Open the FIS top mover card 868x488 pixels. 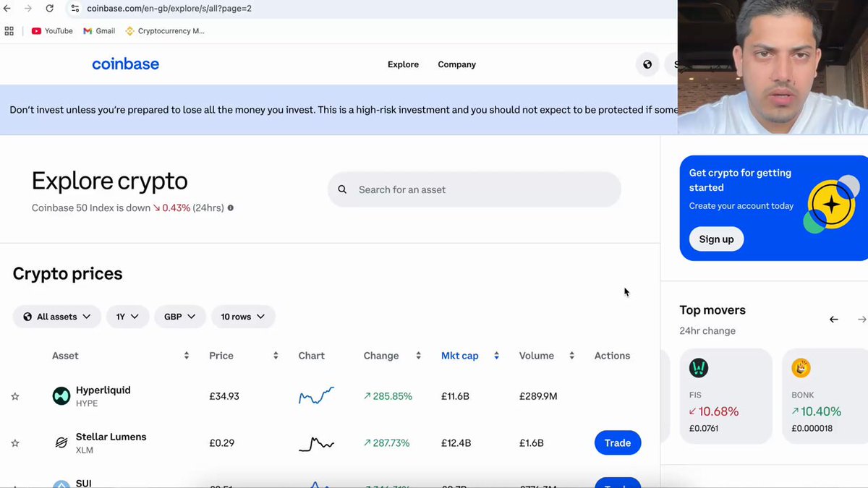pos(726,396)
